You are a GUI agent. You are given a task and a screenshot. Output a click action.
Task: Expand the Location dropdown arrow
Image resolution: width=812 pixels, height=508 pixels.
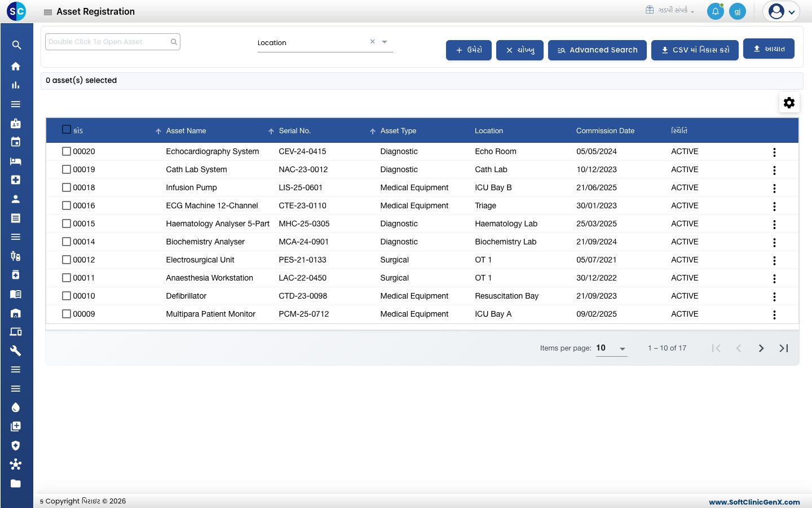[385, 42]
